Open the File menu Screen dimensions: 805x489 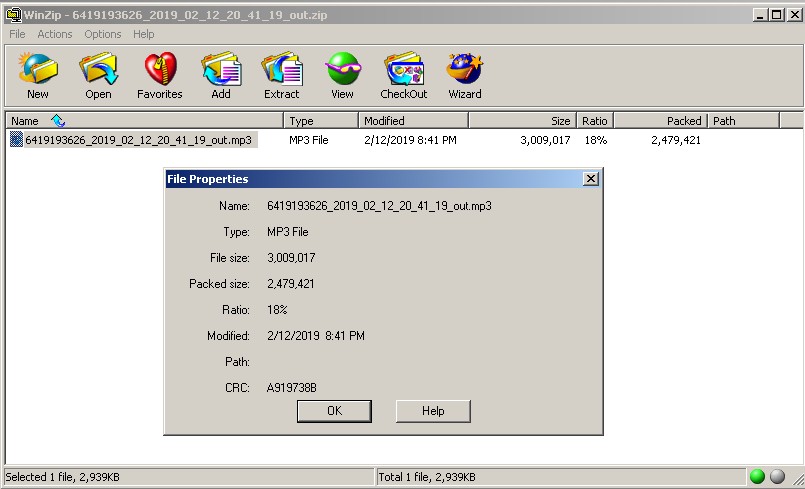(17, 34)
